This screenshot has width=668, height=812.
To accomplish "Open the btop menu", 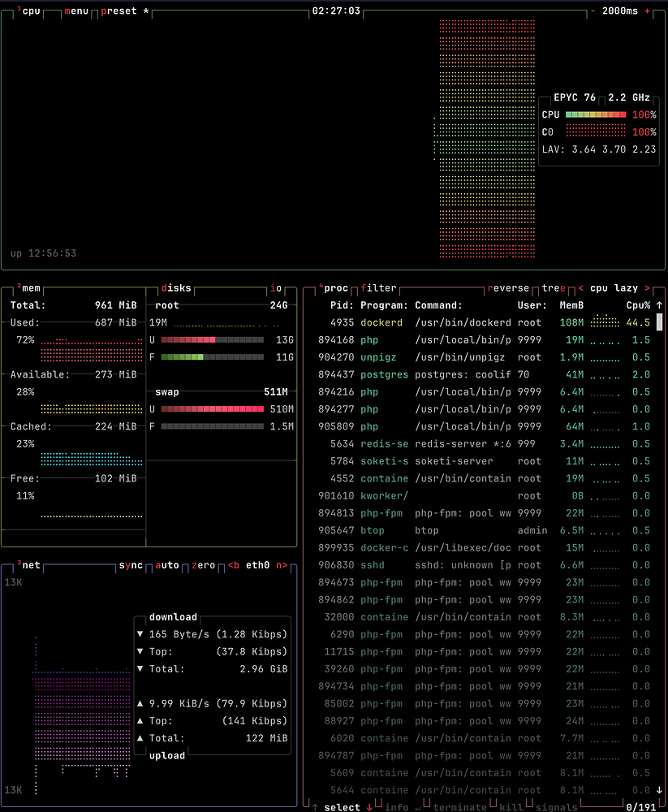I will [76, 11].
